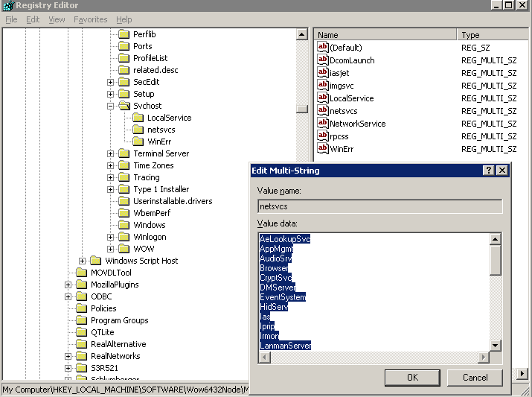
Task: Open the Edit menu
Action: [x=33, y=19]
